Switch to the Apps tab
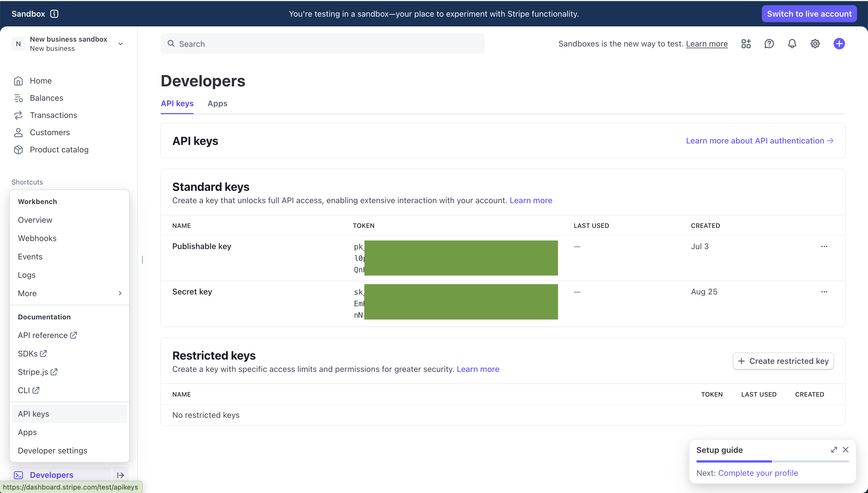Image resolution: width=868 pixels, height=493 pixels. point(217,103)
